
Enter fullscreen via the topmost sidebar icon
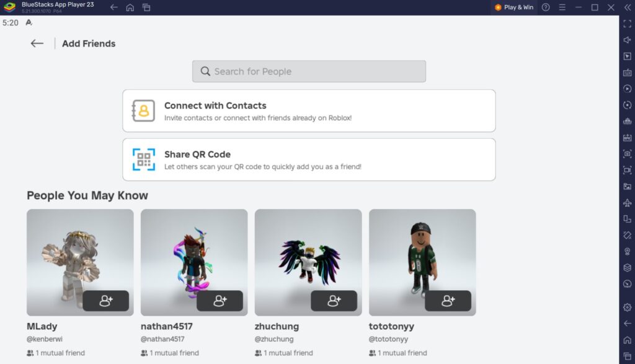pos(628,24)
